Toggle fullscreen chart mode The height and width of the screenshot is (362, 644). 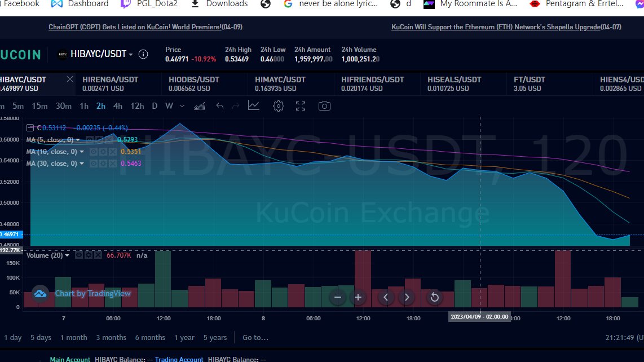click(301, 106)
